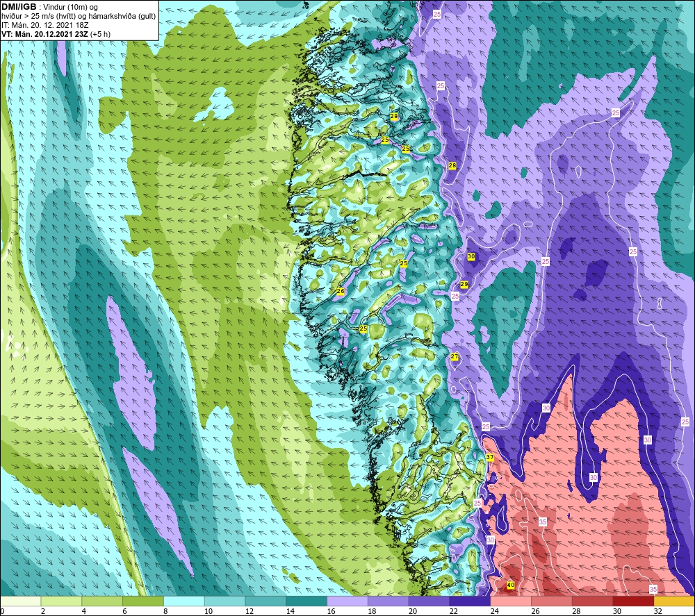The image size is (695, 616).
Task: Select the legend tick label "8"
Action: click(x=165, y=611)
